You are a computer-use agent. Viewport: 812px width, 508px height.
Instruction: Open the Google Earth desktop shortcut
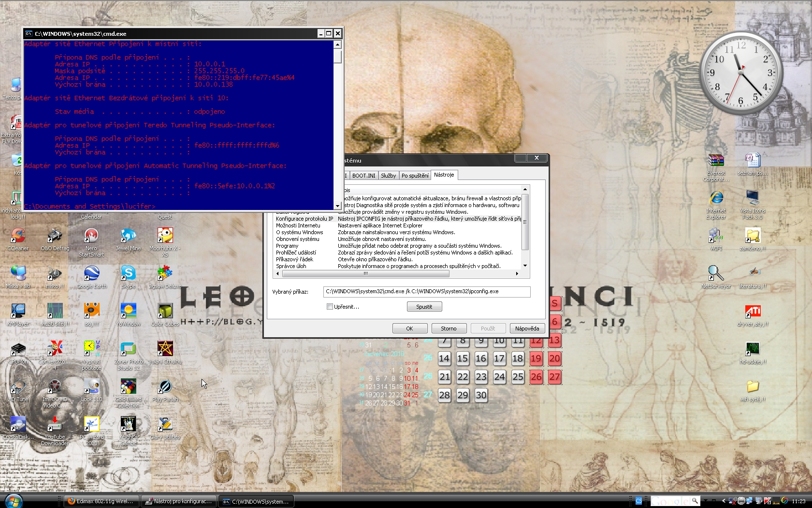91,274
